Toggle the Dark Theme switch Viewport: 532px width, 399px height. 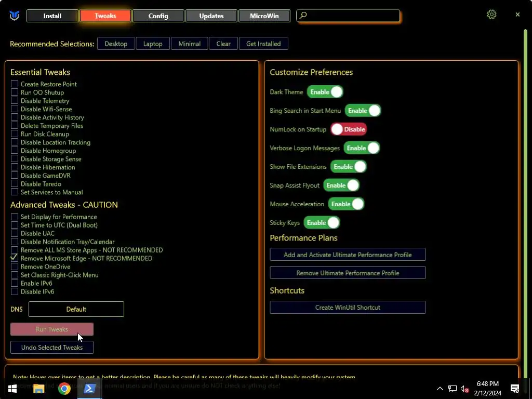325,92
